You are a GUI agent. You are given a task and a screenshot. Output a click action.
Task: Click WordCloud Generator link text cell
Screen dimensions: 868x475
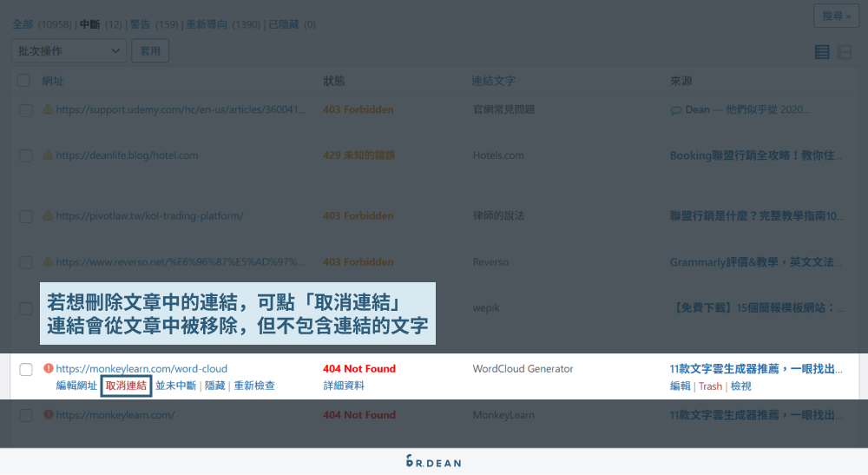pos(523,368)
